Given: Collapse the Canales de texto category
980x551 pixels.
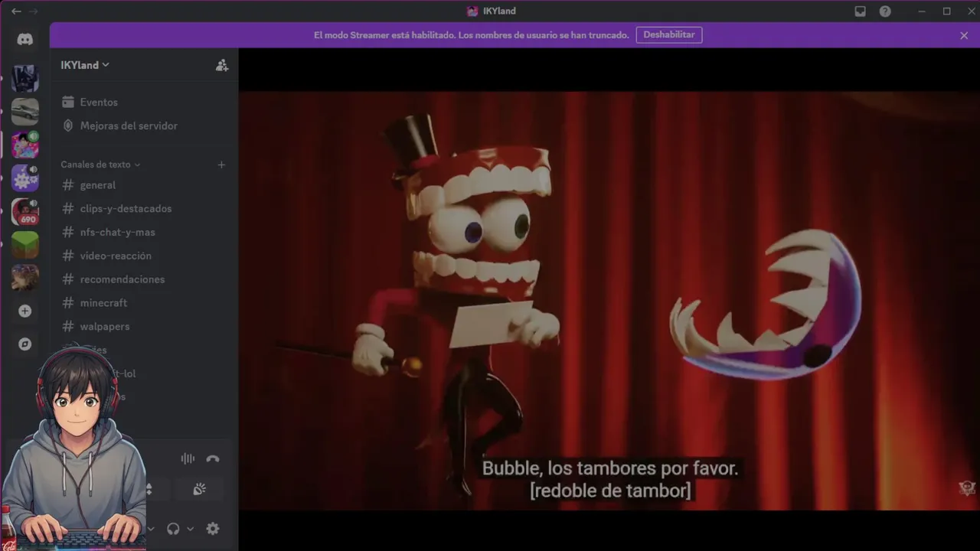Looking at the screenshot, I should 100,165.
